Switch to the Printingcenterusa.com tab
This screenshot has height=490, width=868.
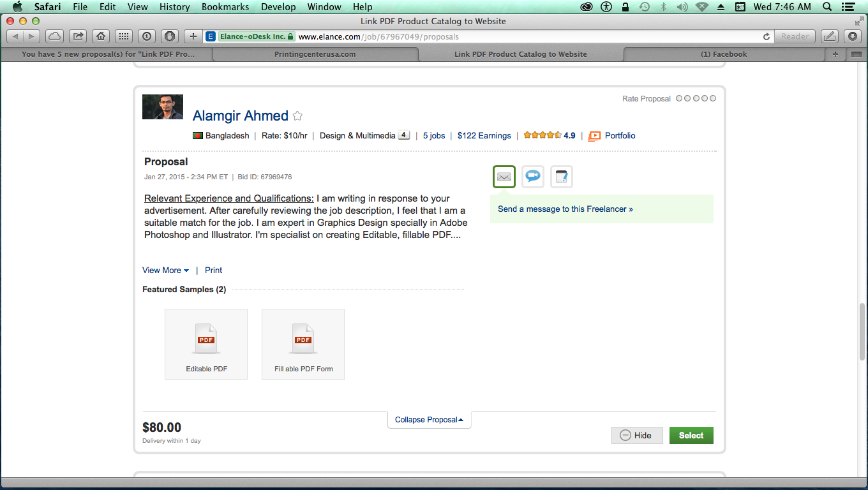[315, 54]
